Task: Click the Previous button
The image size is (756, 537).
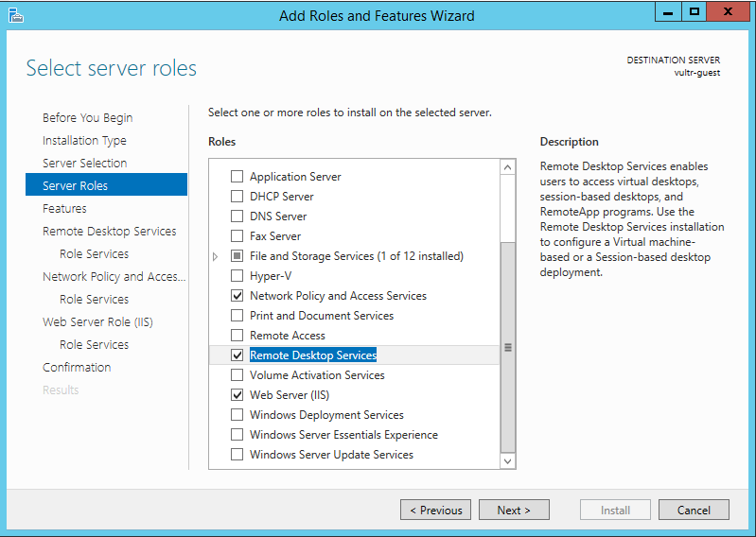Action: [x=435, y=510]
